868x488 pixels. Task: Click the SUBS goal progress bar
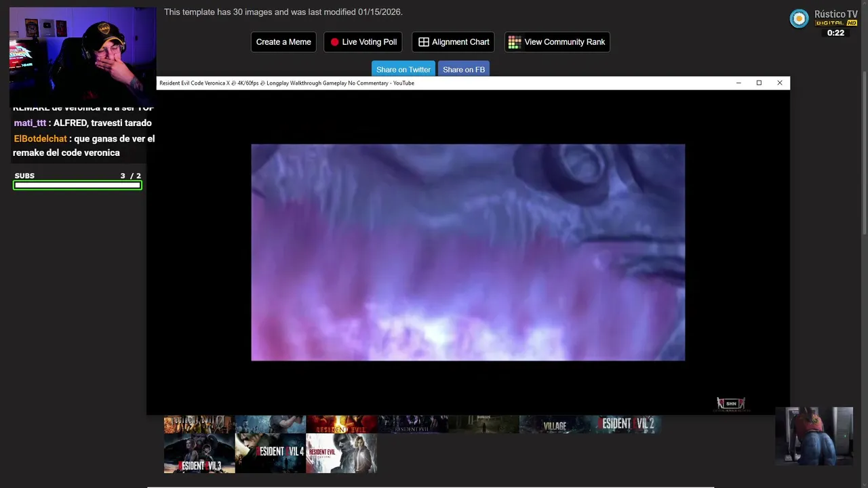77,185
